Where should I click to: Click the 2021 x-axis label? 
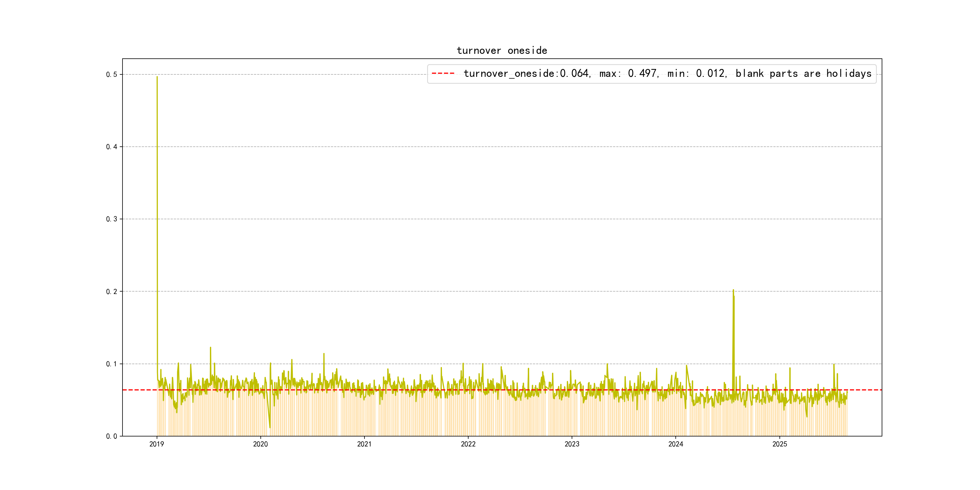click(x=364, y=444)
